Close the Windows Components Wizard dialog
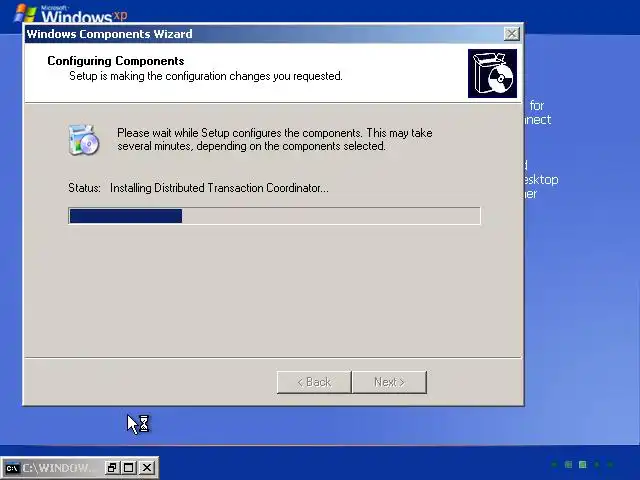The width and height of the screenshot is (640, 480). point(511,33)
